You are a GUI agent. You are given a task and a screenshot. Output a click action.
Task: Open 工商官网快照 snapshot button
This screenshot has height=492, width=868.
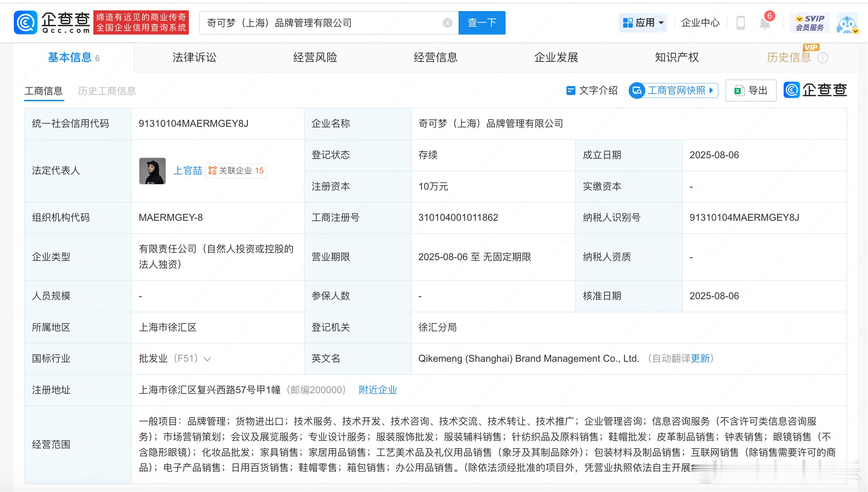point(673,91)
